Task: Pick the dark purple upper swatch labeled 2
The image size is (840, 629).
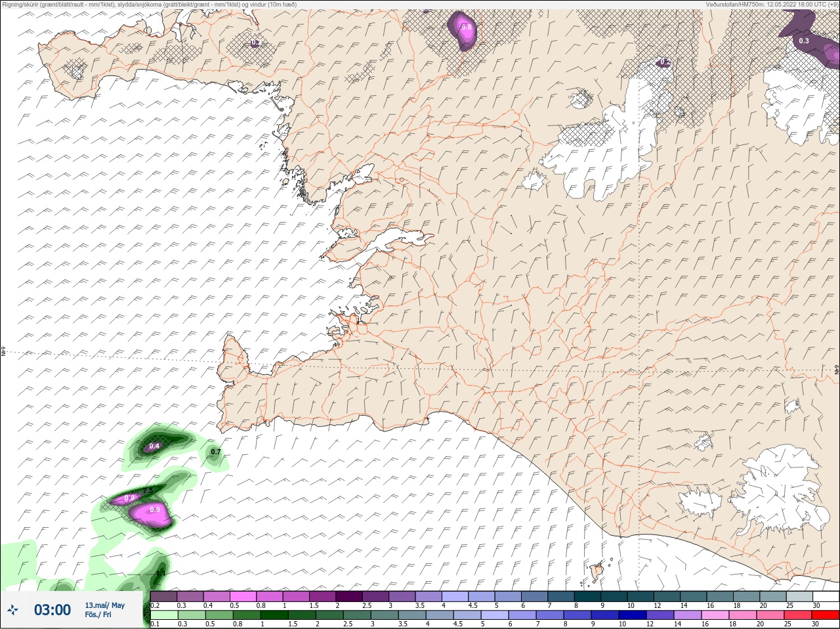Action: pyautogui.click(x=349, y=596)
